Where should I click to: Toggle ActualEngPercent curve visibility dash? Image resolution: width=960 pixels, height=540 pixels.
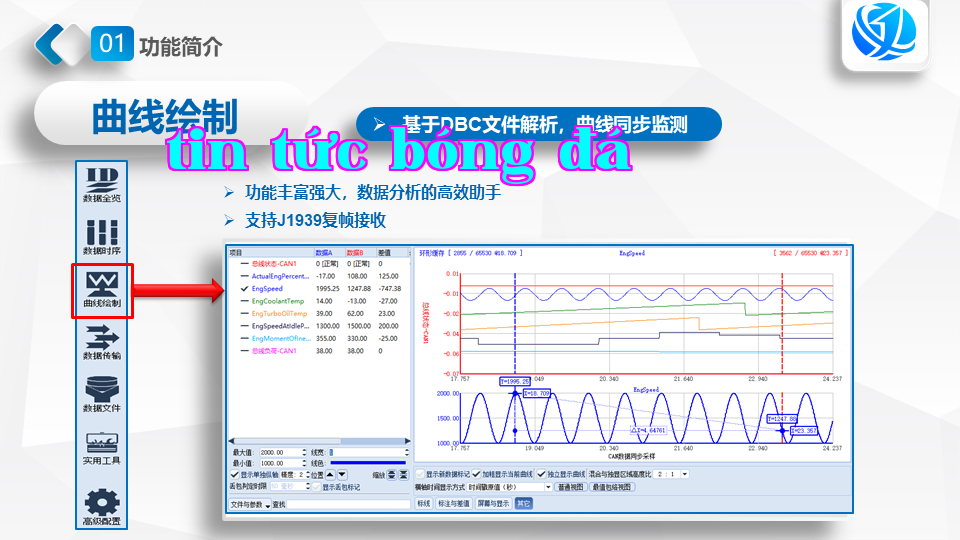244,276
